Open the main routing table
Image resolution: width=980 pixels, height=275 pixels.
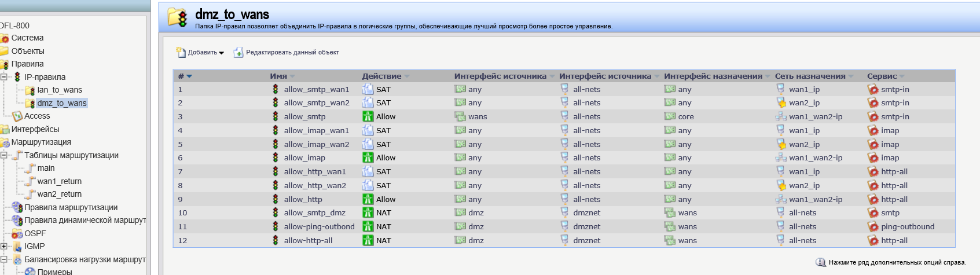[46, 168]
